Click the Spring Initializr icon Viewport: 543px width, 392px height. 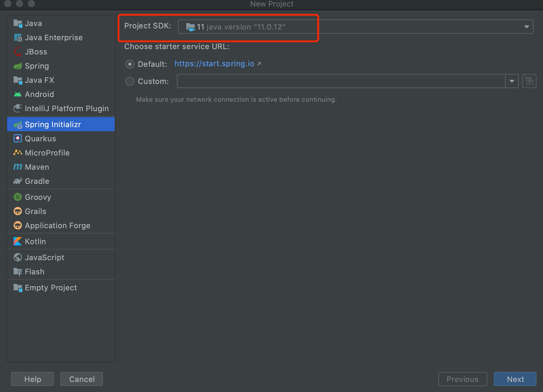click(x=18, y=124)
